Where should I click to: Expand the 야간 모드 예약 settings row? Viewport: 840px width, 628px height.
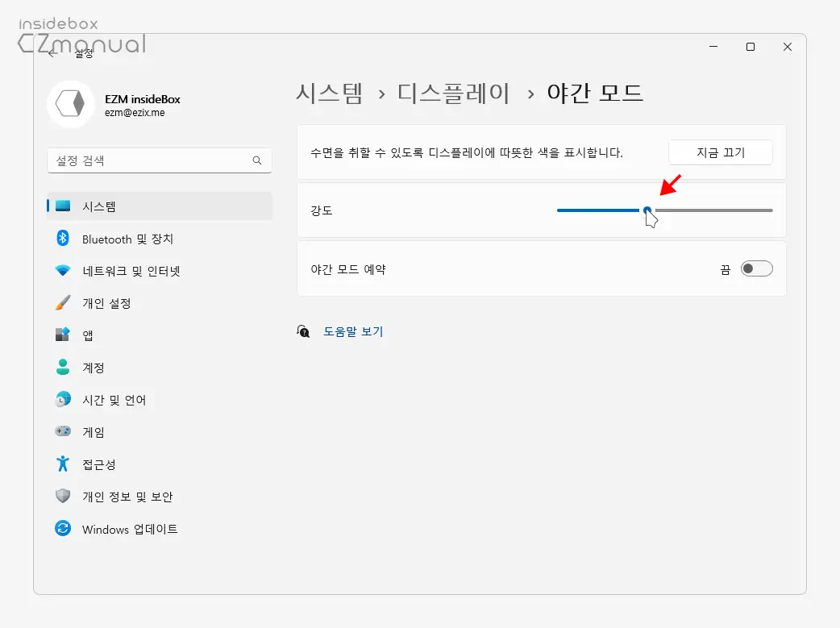tap(542, 268)
